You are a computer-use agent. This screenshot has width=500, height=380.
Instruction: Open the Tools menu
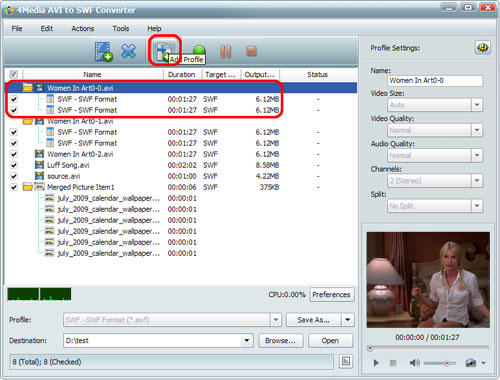(121, 28)
